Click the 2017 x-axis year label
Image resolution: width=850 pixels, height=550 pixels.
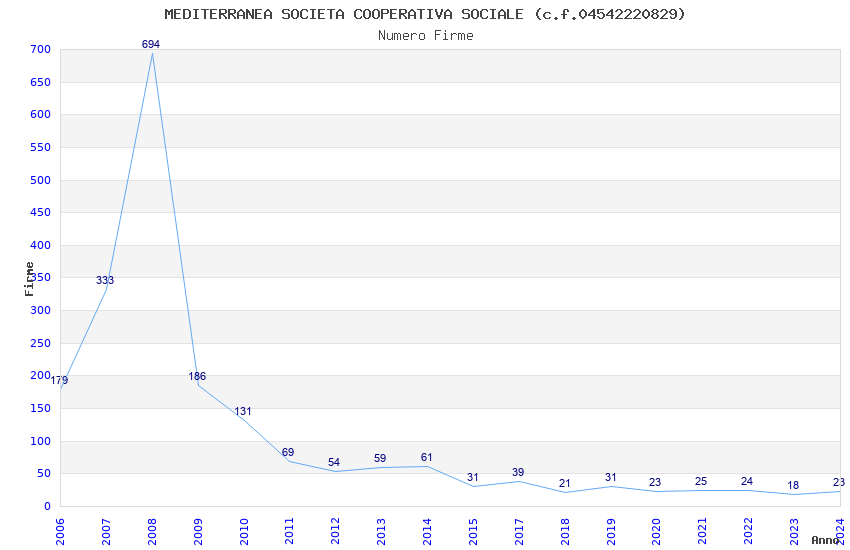(519, 532)
